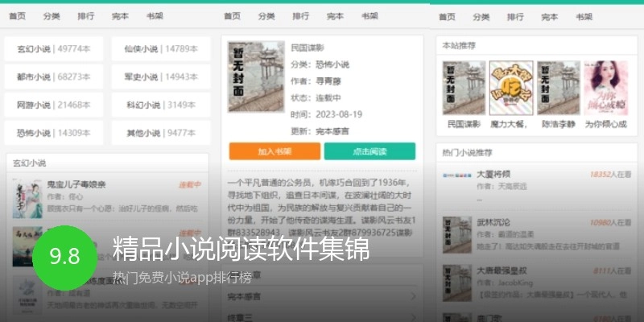Open the 完本感言 chapter row
The image size is (644, 322).
[x=322, y=296]
